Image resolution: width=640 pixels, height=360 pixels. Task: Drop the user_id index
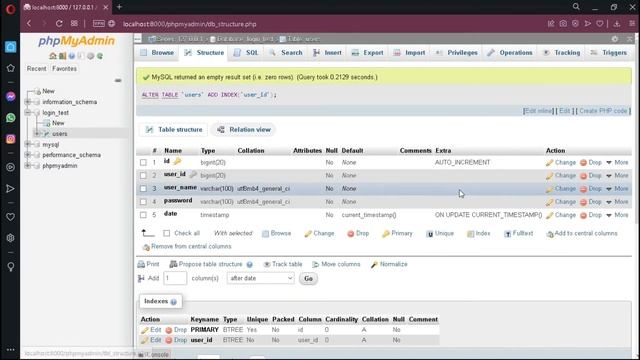[x=176, y=340]
